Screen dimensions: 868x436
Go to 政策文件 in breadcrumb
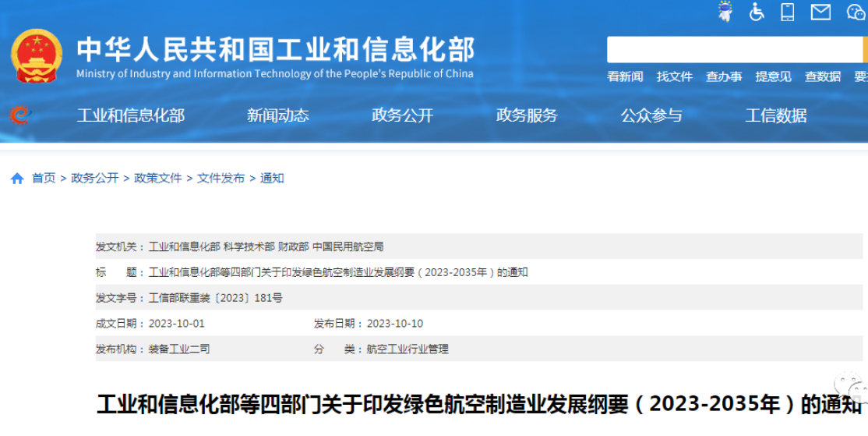click(x=157, y=179)
